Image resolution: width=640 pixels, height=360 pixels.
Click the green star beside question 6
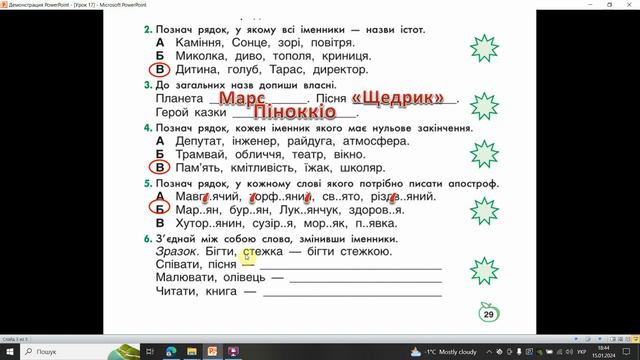484,271
